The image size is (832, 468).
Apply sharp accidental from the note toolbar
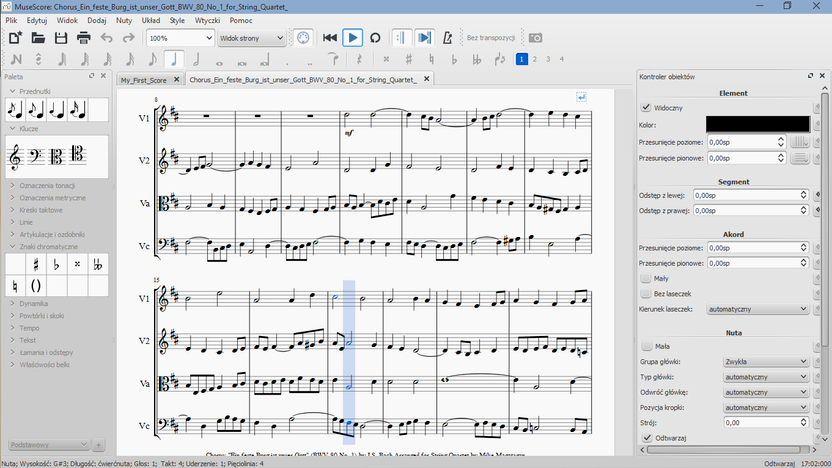[x=409, y=59]
